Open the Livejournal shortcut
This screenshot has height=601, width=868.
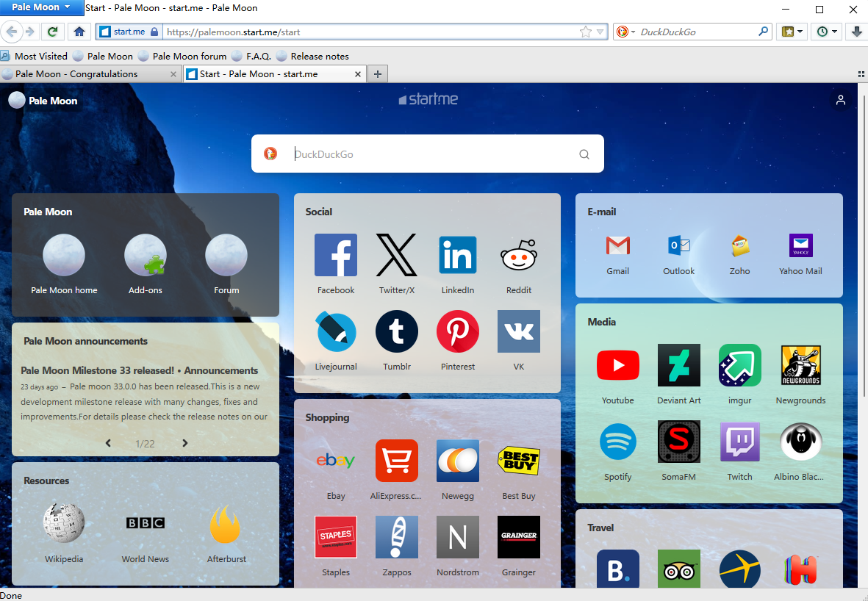(x=335, y=331)
